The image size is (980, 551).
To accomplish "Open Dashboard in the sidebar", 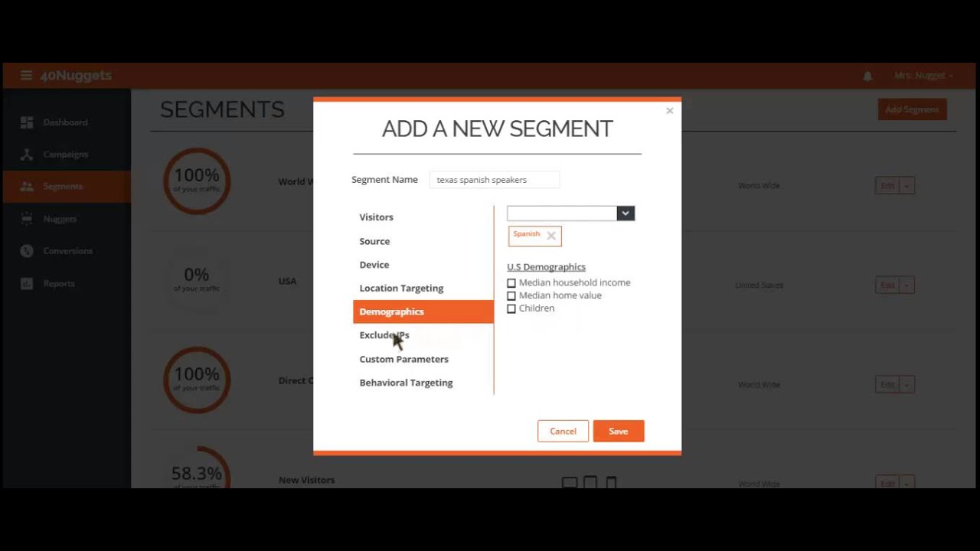I will coord(65,122).
